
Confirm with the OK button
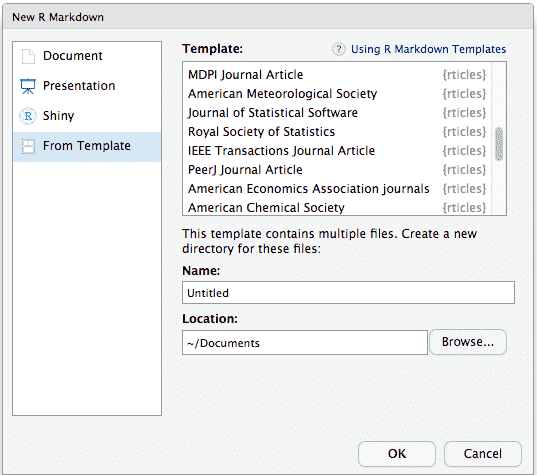pyautogui.click(x=397, y=454)
